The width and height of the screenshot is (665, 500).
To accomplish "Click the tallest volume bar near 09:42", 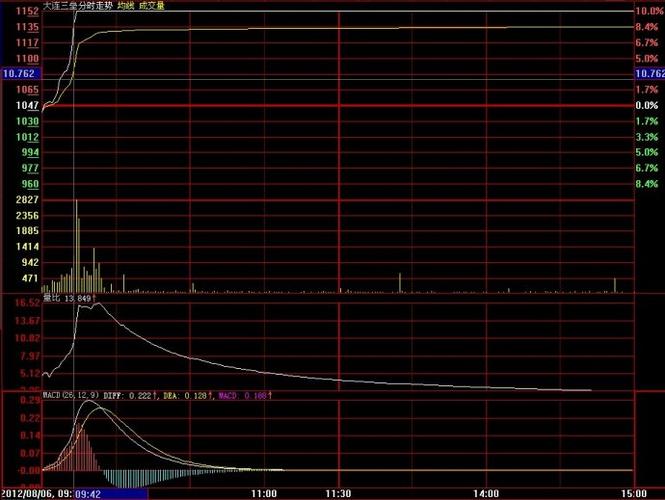I will (77, 246).
